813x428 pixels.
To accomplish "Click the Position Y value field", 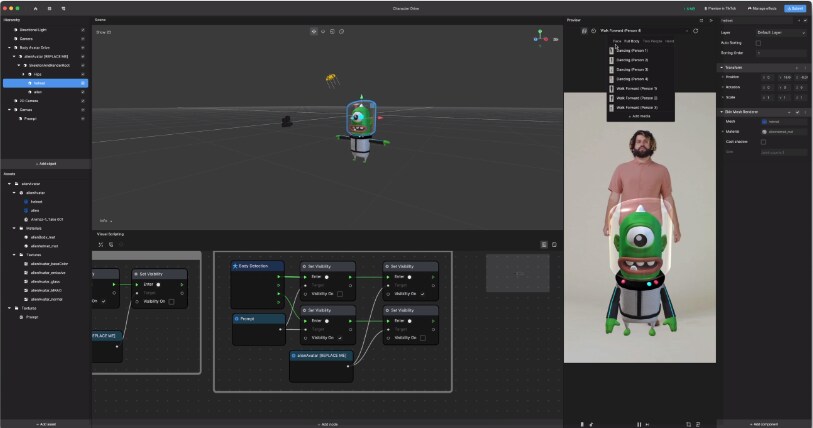I will pos(784,77).
